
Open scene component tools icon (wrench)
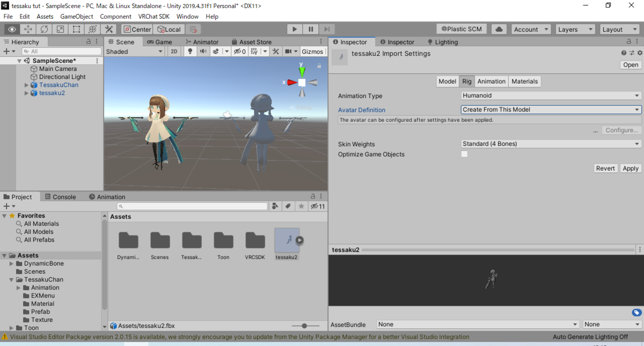[275, 51]
